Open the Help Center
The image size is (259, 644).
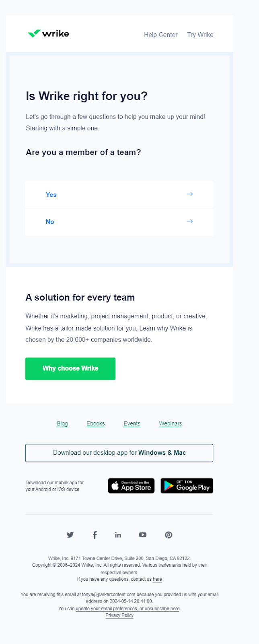pyautogui.click(x=160, y=35)
